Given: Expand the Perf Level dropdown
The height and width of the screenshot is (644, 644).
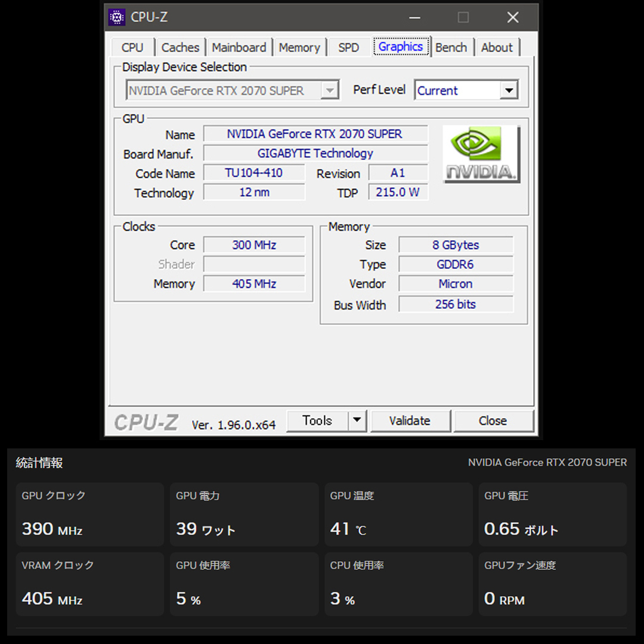Looking at the screenshot, I should tap(508, 91).
